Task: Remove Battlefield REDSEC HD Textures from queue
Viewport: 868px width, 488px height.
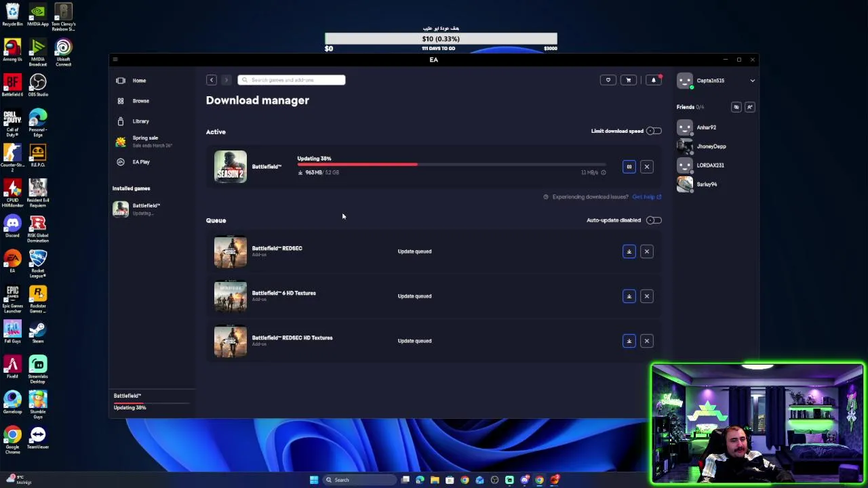Action: tap(646, 341)
